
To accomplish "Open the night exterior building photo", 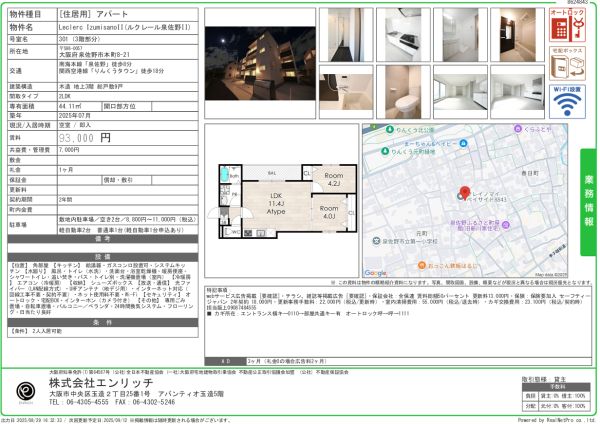I will pyautogui.click(x=260, y=63).
